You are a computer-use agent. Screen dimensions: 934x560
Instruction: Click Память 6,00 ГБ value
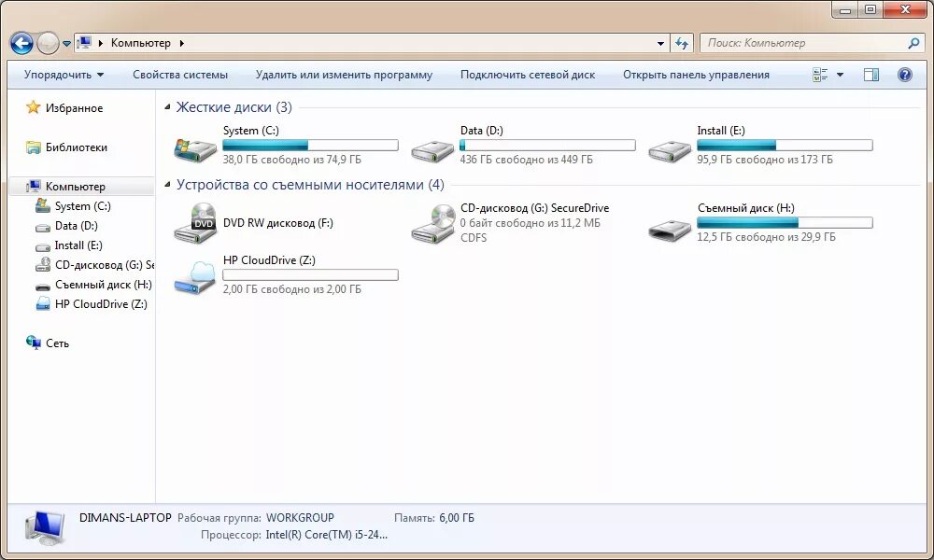[x=457, y=518]
